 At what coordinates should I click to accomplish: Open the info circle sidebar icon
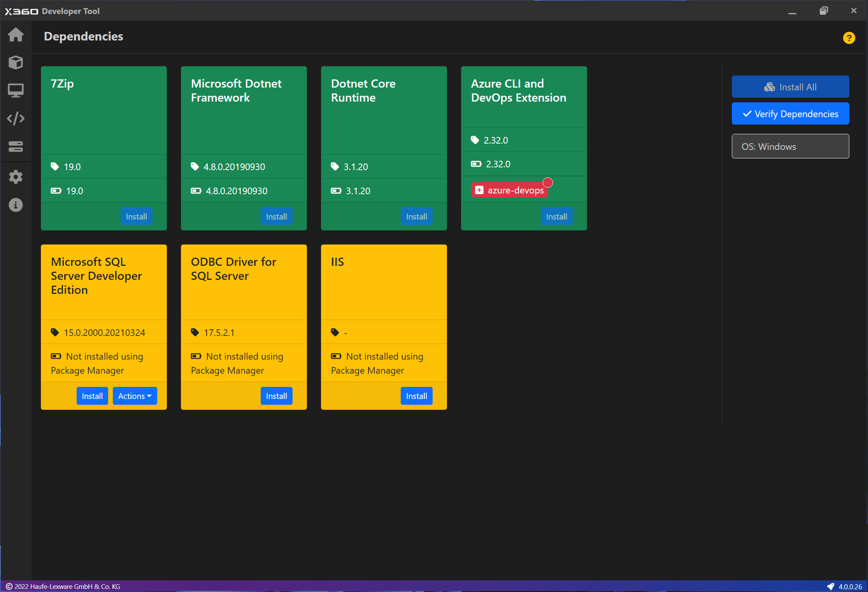(x=16, y=205)
